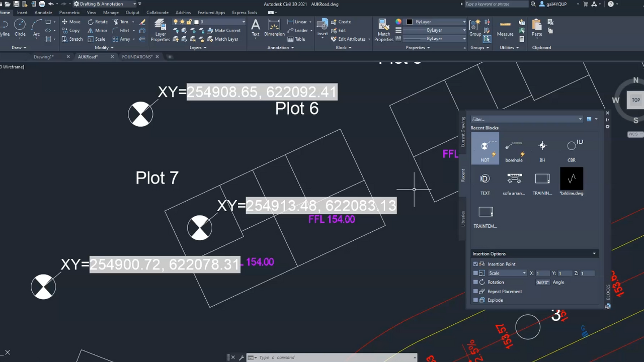Click Create block button
The height and width of the screenshot is (362, 644).
pos(341,22)
